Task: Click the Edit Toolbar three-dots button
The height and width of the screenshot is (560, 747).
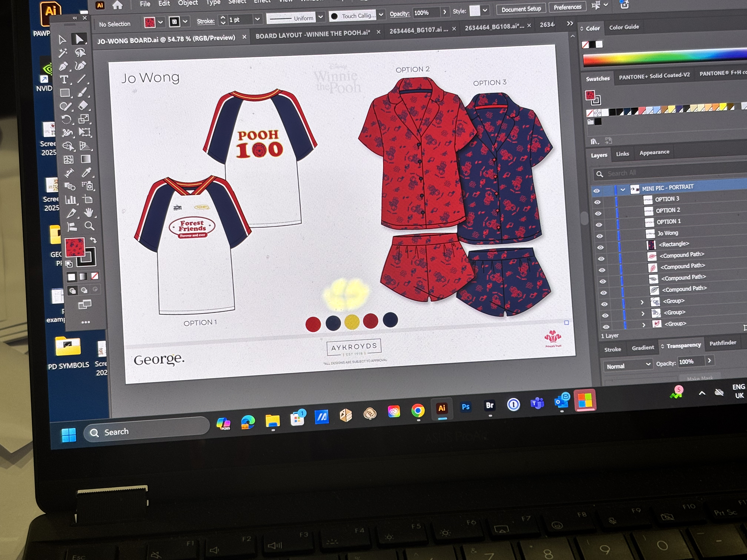Action: click(x=86, y=322)
